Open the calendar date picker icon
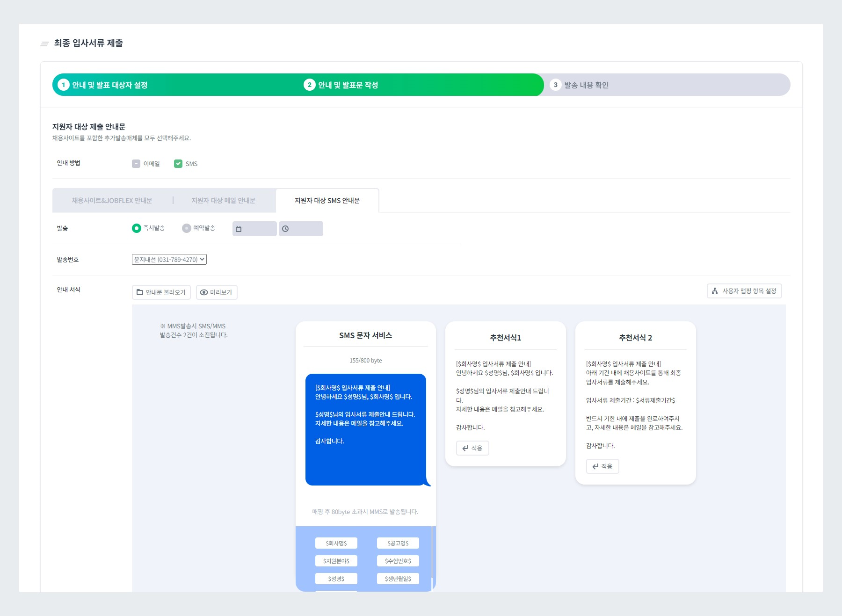Image resolution: width=842 pixels, height=616 pixels. [239, 229]
